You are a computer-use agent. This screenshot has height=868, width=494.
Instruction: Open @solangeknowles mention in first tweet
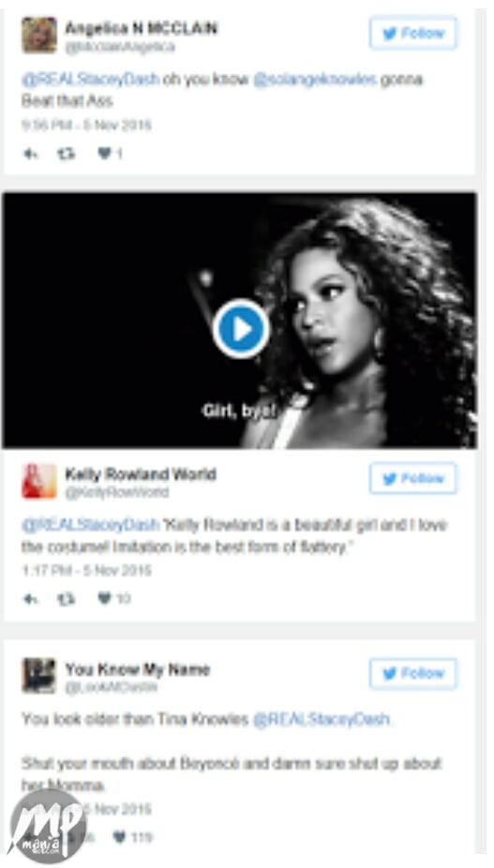(x=315, y=80)
